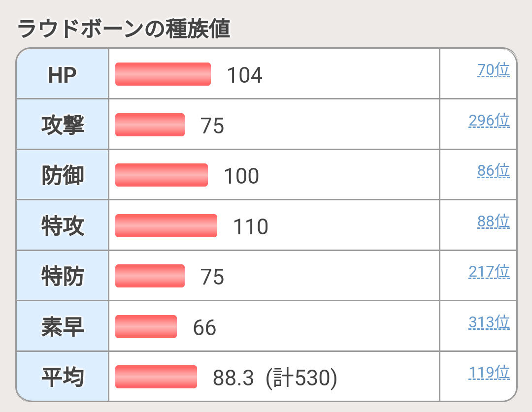Open the 86位 defense ranking link
532x412 pixels.
point(493,171)
